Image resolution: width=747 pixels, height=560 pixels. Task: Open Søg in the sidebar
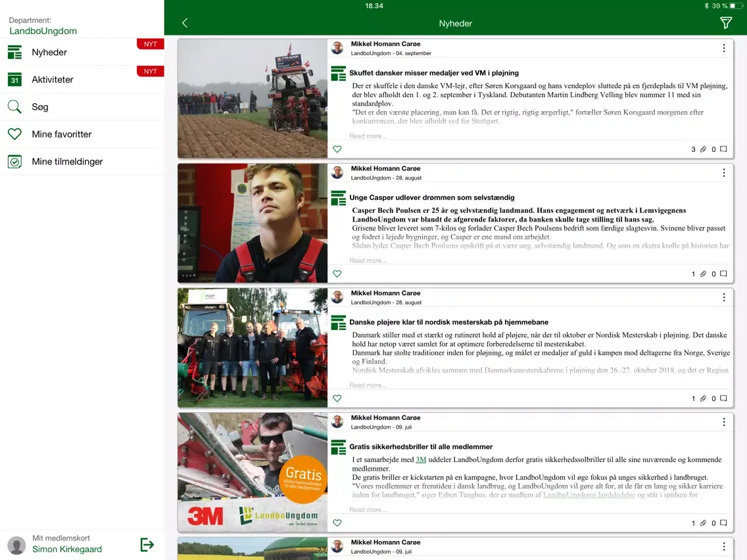[82, 106]
